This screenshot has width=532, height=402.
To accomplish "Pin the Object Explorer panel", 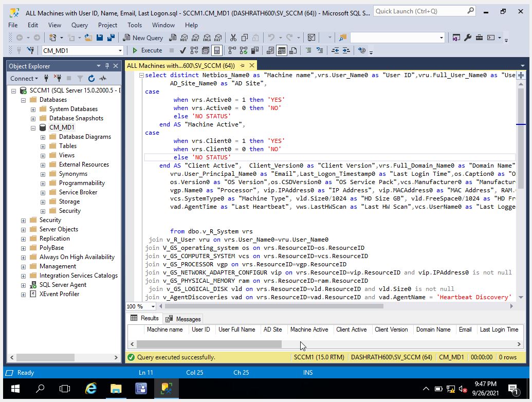I will tap(107, 66).
